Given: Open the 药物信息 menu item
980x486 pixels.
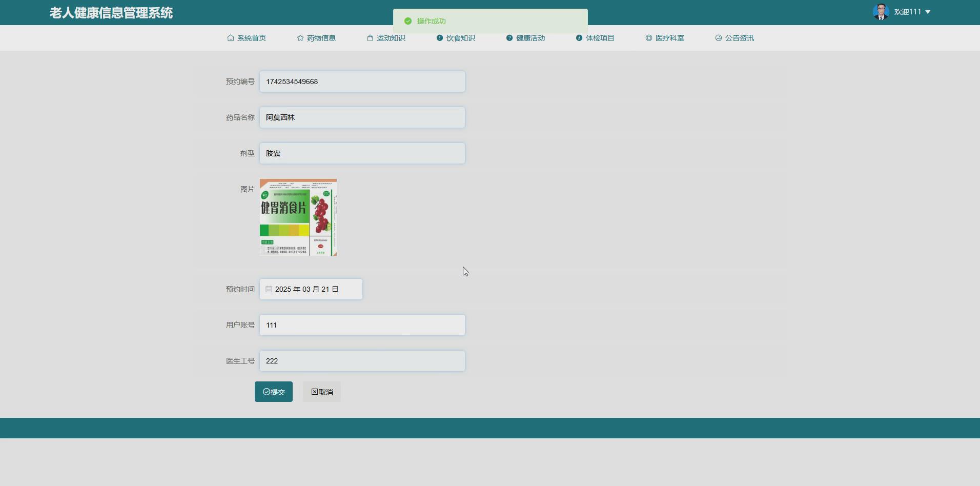Looking at the screenshot, I should pyautogui.click(x=316, y=38).
